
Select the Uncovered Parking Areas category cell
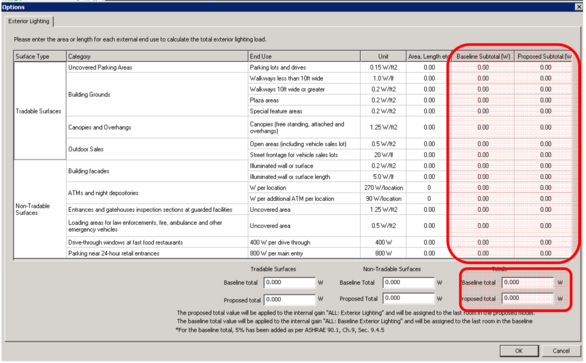click(157, 67)
